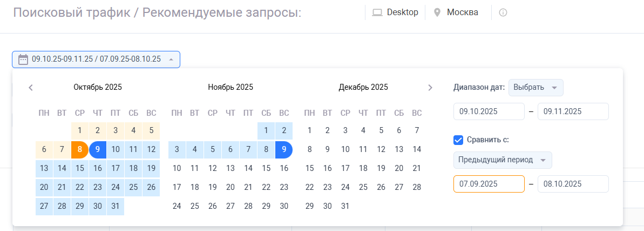Select October 31 in the calendar
Screen dimensions: 644x231
(116, 206)
